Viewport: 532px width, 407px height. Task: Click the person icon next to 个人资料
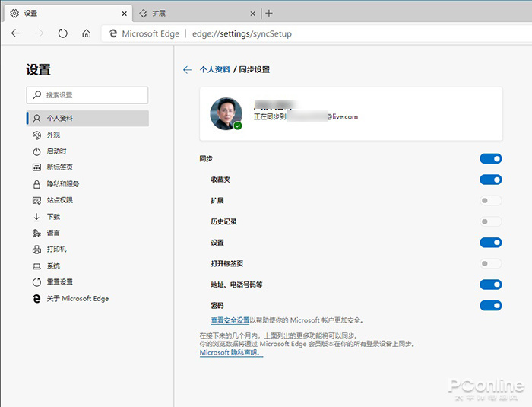pos(36,118)
